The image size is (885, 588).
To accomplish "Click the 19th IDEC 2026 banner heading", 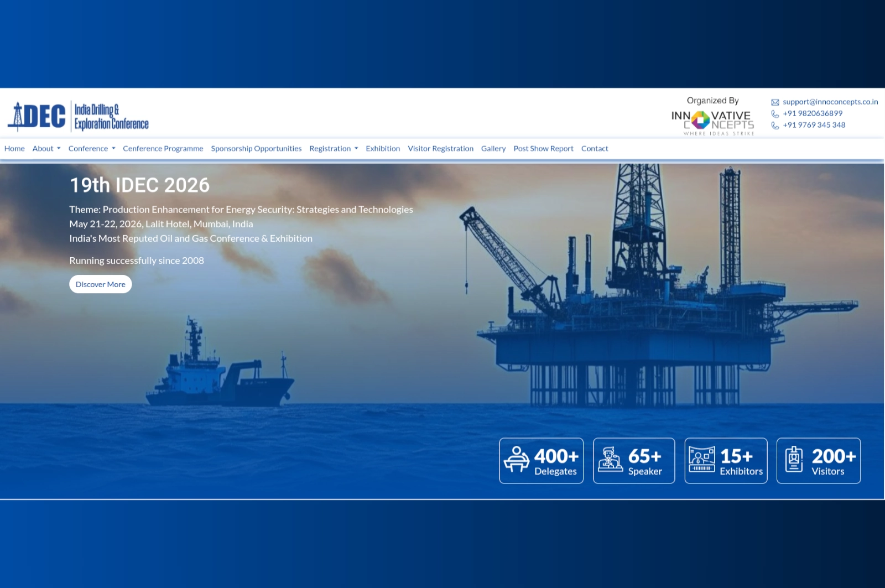I will pyautogui.click(x=139, y=185).
